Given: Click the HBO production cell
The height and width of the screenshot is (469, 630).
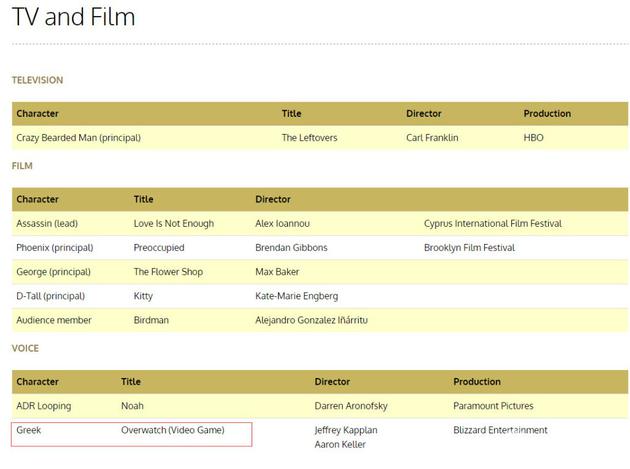Looking at the screenshot, I should click(x=533, y=138).
